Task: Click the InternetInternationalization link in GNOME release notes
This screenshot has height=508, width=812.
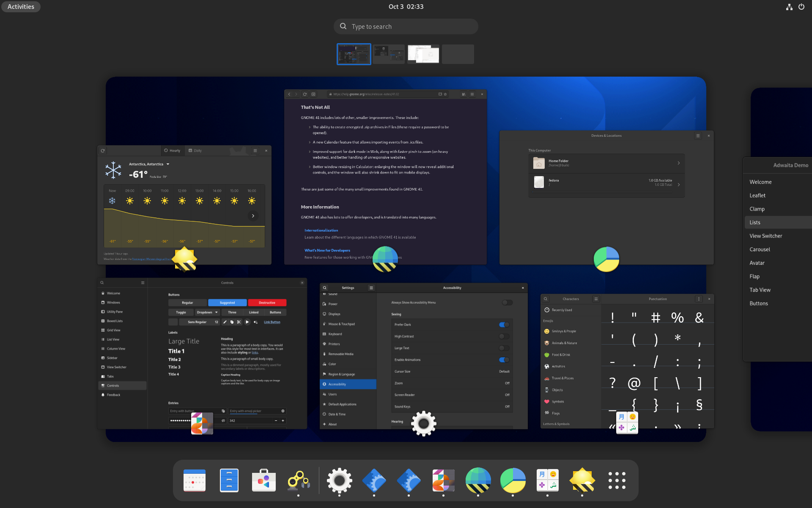Action: coord(321,229)
